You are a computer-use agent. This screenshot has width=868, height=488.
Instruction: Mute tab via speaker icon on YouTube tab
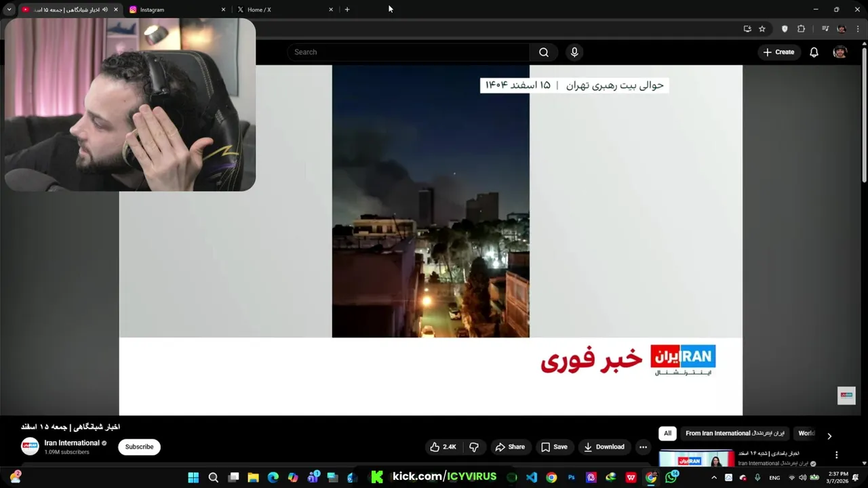pyautogui.click(x=104, y=9)
